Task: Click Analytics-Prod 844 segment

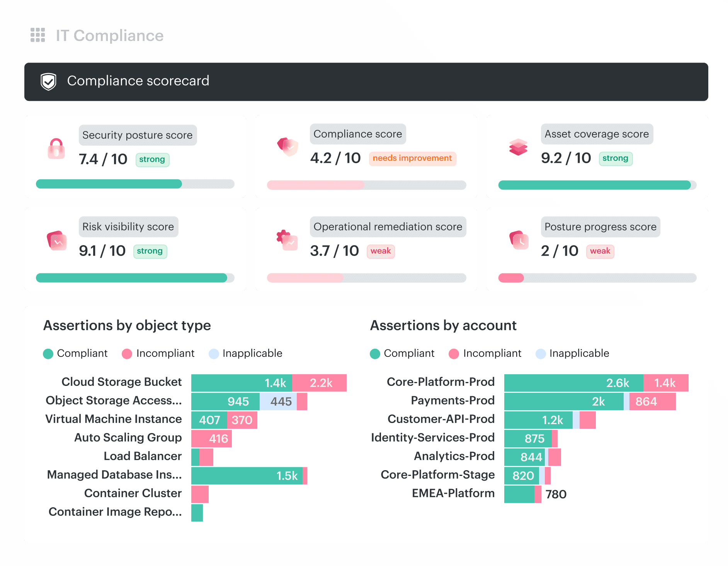Action: (x=524, y=457)
